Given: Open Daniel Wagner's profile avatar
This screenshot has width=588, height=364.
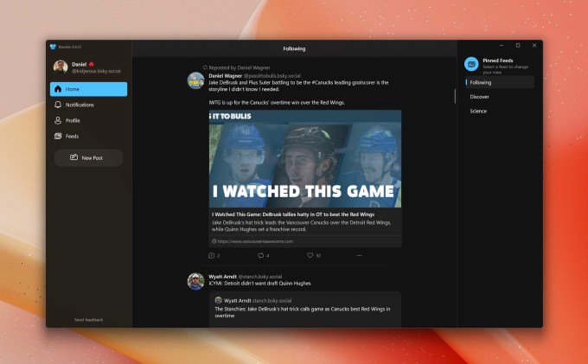Looking at the screenshot, I should pyautogui.click(x=195, y=80).
